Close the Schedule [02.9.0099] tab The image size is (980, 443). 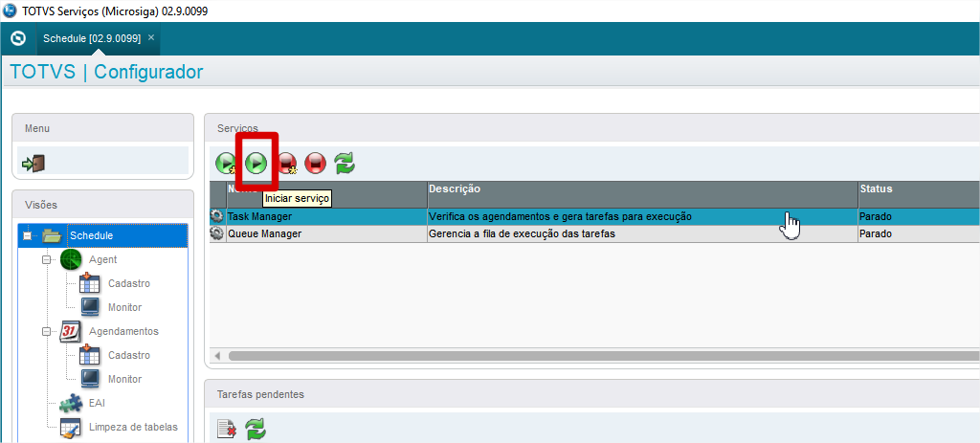(x=150, y=37)
